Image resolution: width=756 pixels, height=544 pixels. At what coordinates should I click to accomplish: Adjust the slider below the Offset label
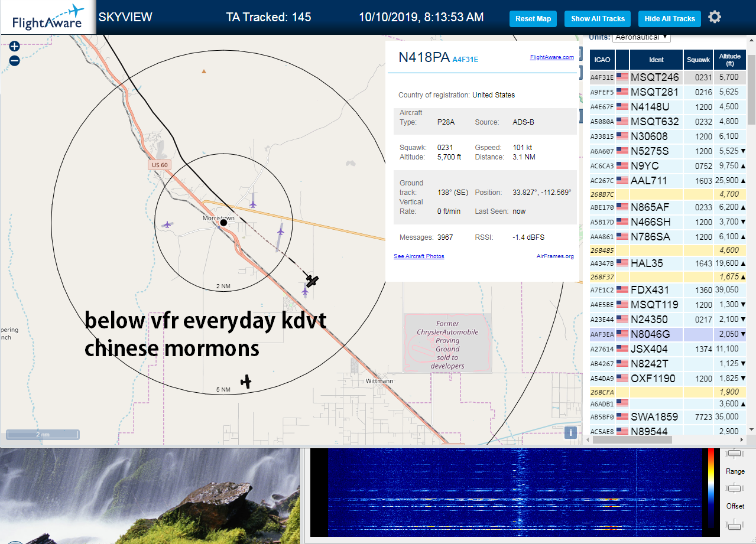point(735,524)
